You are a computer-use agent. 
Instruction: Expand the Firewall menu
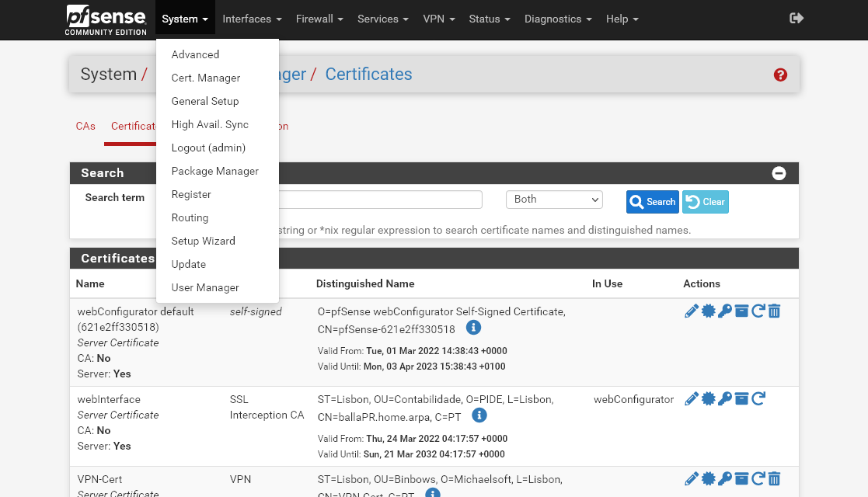(x=319, y=19)
